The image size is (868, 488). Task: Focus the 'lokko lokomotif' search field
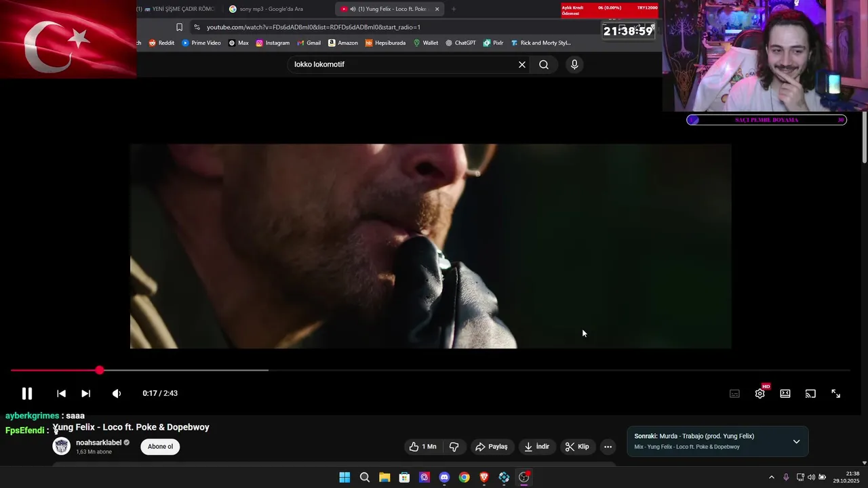pyautogui.click(x=403, y=64)
